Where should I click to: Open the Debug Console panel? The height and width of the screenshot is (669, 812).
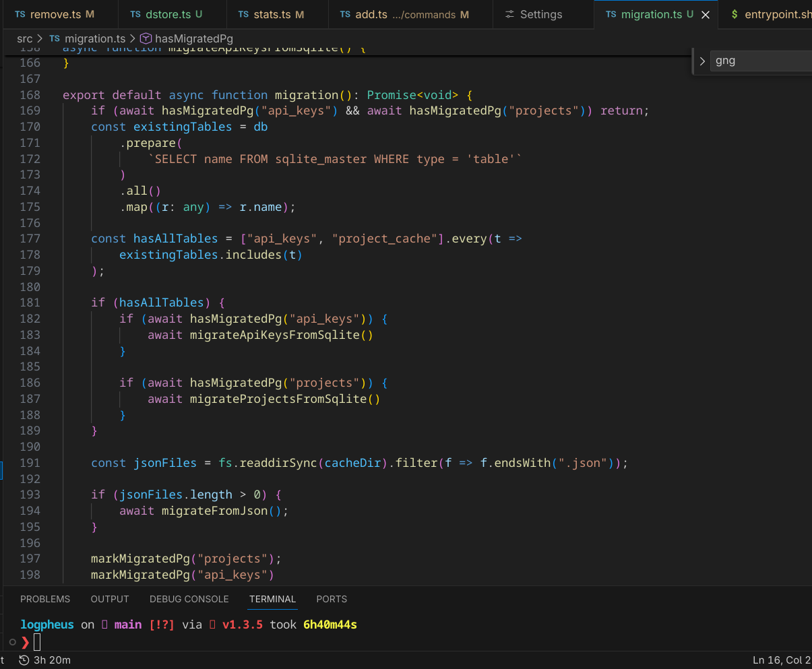[189, 599]
